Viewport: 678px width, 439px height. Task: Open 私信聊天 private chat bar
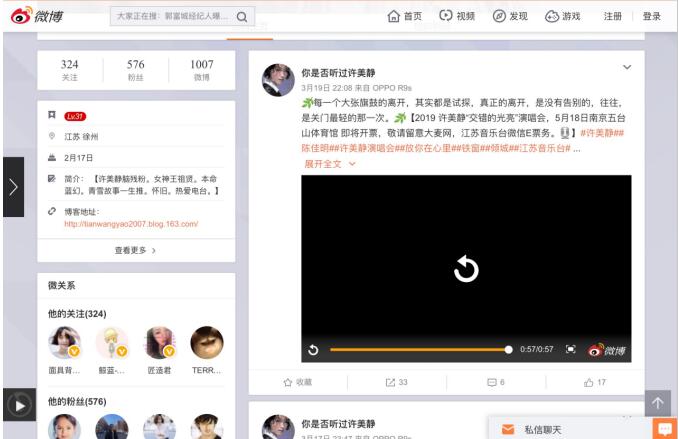(571, 429)
